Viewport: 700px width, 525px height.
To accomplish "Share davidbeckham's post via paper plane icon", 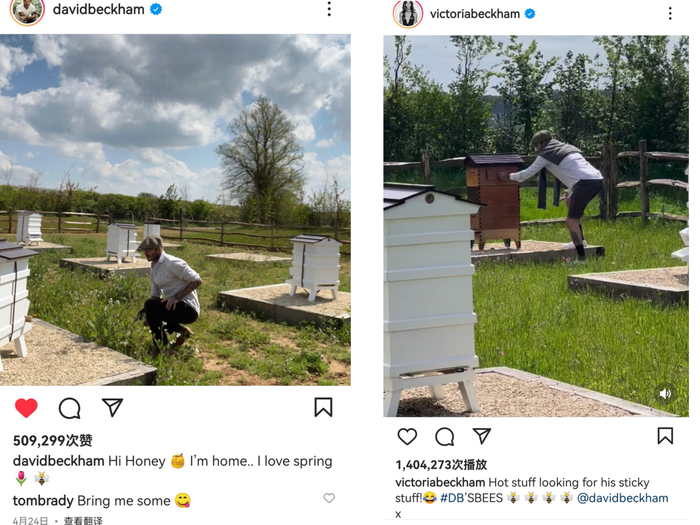I will [112, 407].
